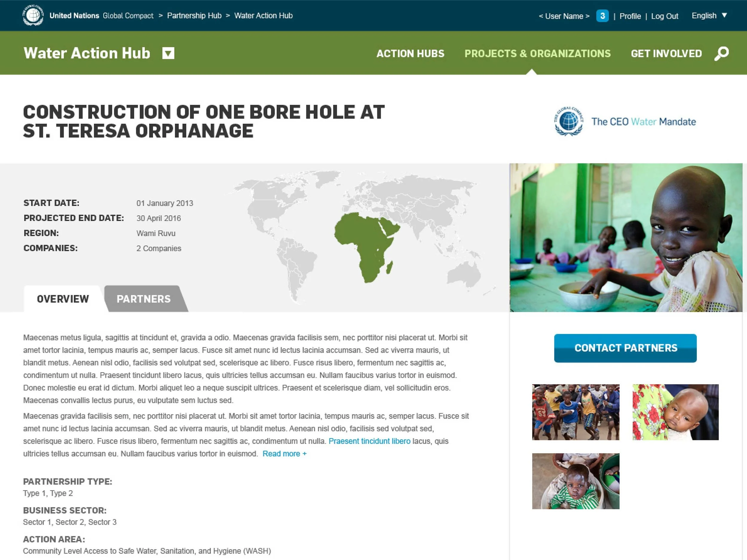Click the Wami Ruvu region value
The image size is (747, 560).
(x=156, y=233)
